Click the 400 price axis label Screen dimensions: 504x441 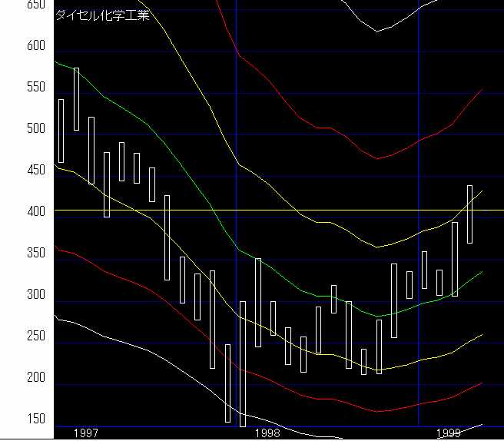point(15,211)
